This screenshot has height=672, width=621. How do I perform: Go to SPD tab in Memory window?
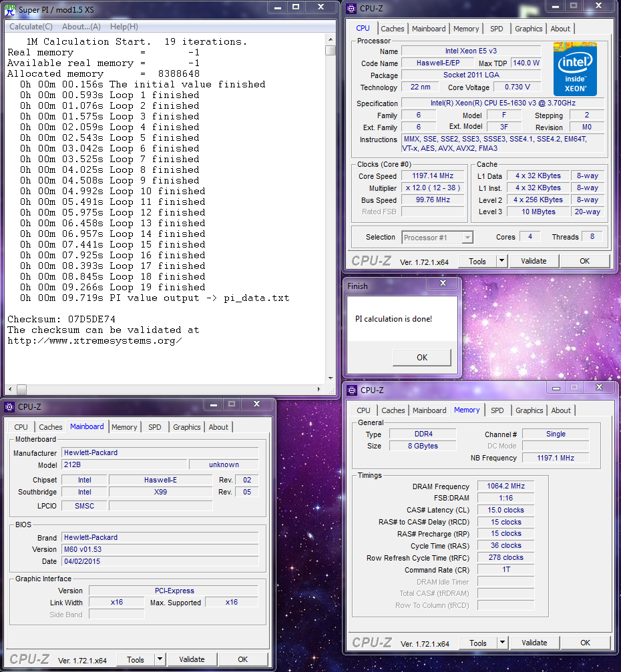tap(497, 410)
